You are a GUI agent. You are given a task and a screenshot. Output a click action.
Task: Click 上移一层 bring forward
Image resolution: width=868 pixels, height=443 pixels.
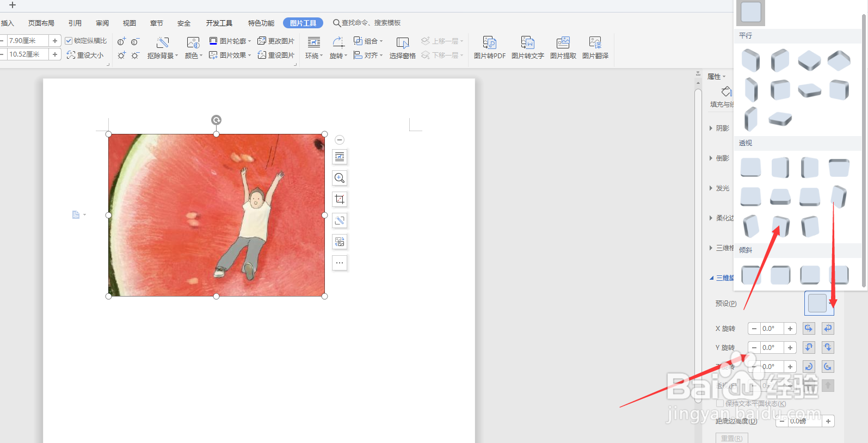(442, 41)
